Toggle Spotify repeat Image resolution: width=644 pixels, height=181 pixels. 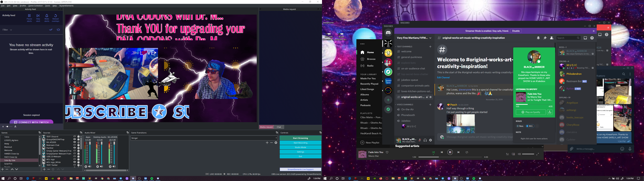(467, 152)
